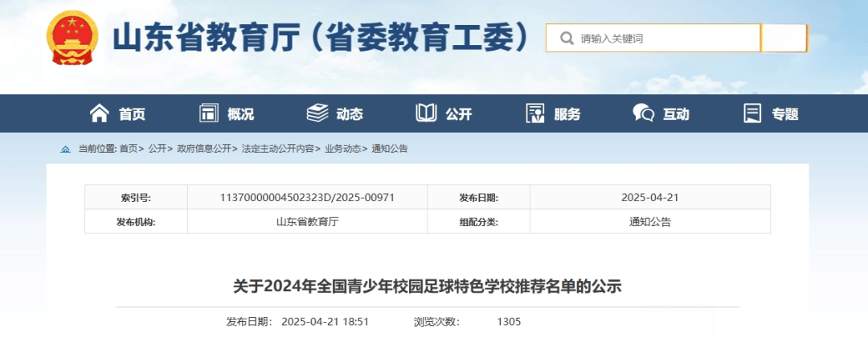Click the 概况 overview icon
The height and width of the screenshot is (342, 868).
[x=209, y=113]
